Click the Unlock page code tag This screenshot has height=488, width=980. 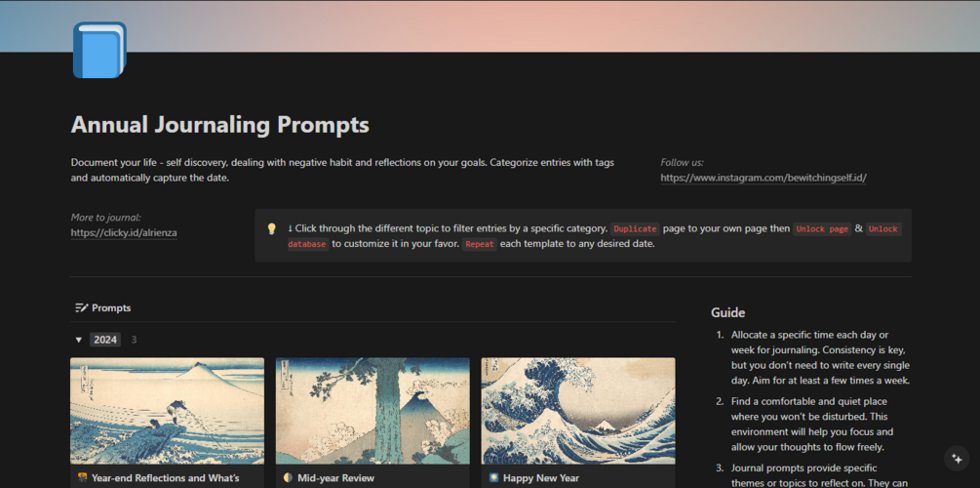click(x=822, y=229)
